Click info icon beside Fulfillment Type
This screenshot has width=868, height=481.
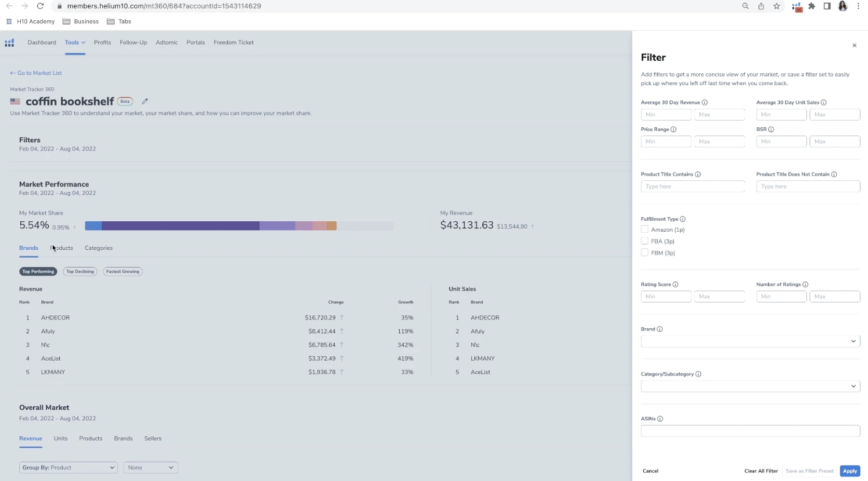pos(683,219)
